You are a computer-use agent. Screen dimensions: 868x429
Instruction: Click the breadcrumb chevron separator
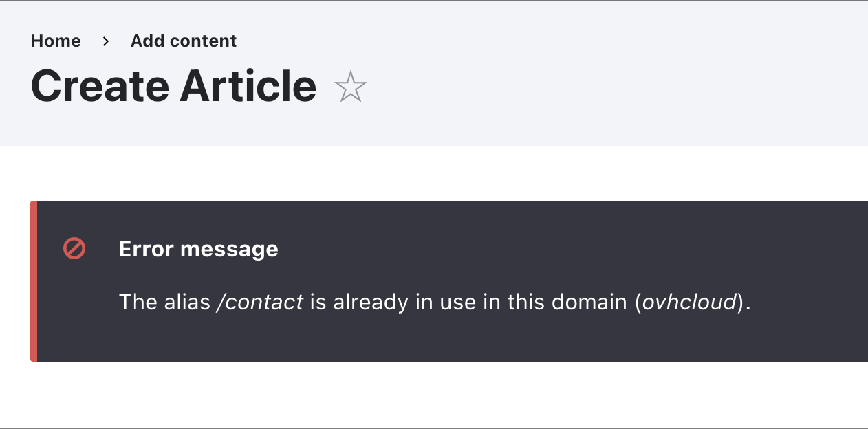tap(106, 41)
